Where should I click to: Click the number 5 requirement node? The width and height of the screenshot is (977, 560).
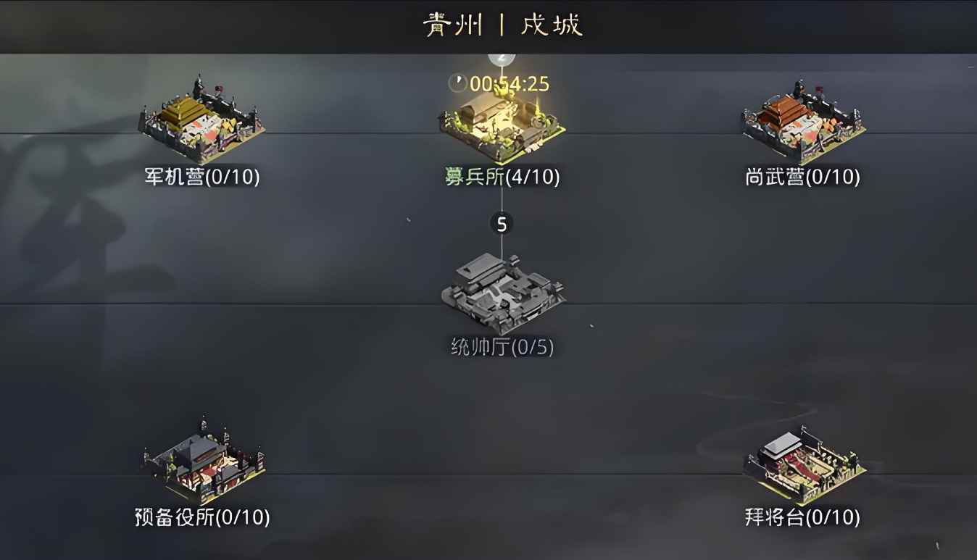tap(502, 224)
